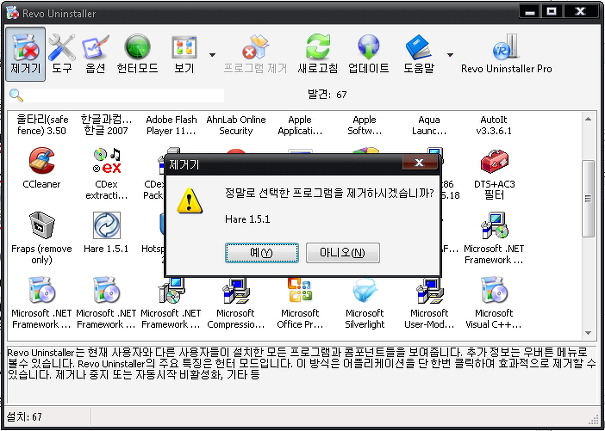Open 옵션 (Options) from the toolbar

coord(95,54)
